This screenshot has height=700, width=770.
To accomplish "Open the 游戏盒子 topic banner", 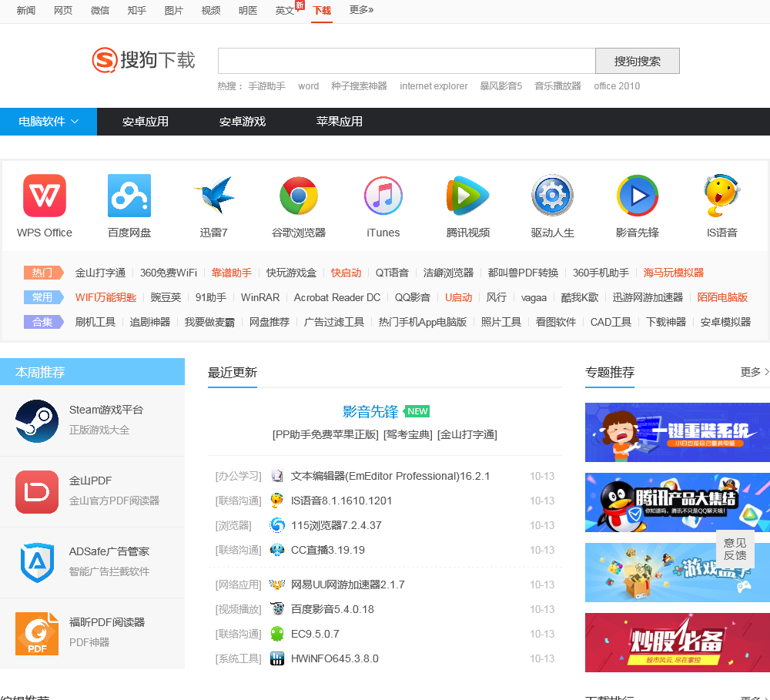I will pyautogui.click(x=677, y=572).
